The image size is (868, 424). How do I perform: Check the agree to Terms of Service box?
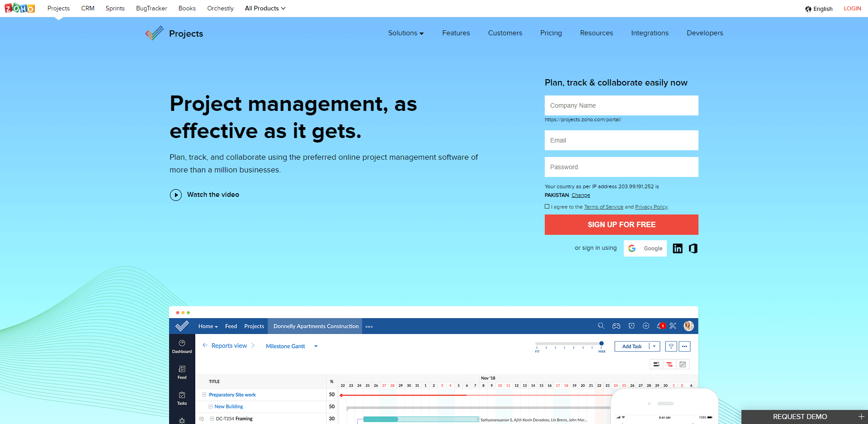[547, 206]
